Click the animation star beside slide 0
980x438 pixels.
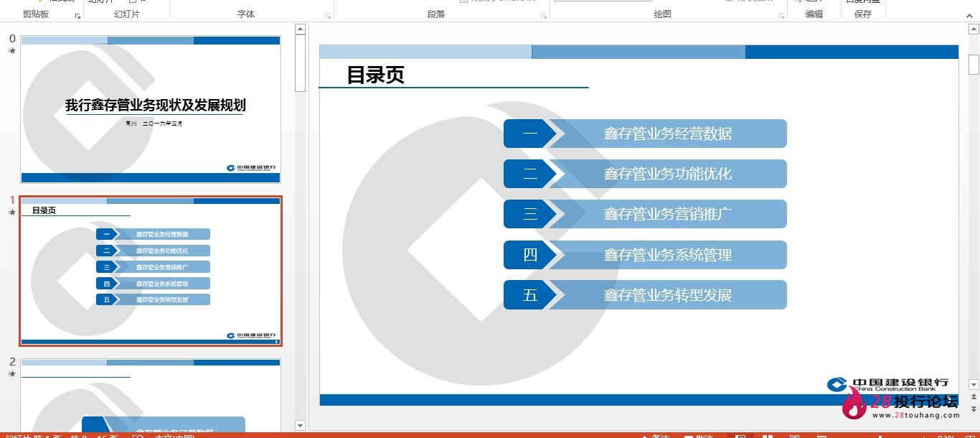coord(11,51)
